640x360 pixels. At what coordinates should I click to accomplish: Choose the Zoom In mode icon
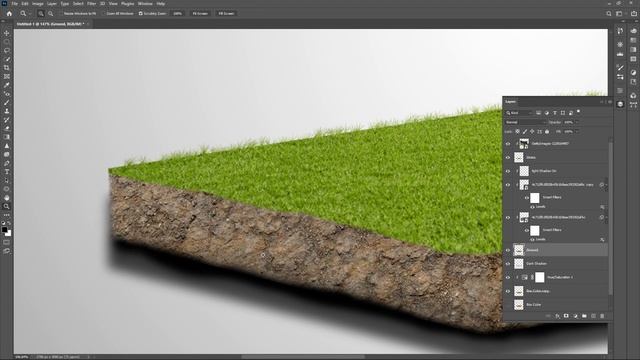pos(41,13)
